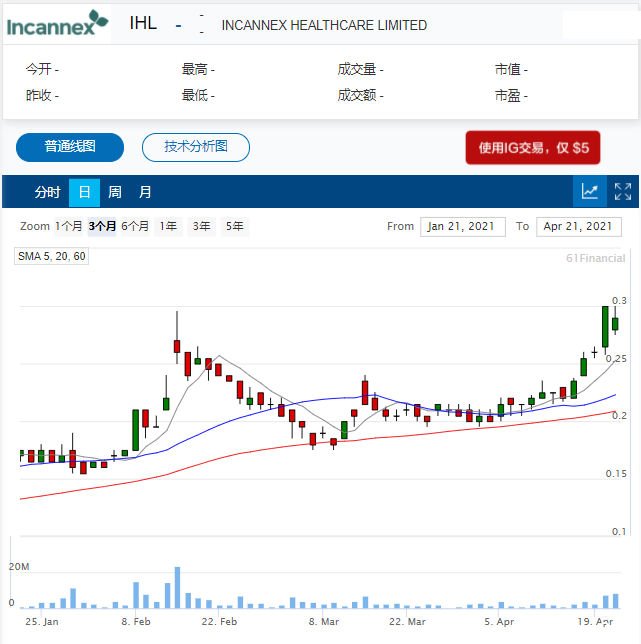Viewport: 641px width, 644px height.
Task: Set zoom range to 6个月
Action: coord(135,226)
